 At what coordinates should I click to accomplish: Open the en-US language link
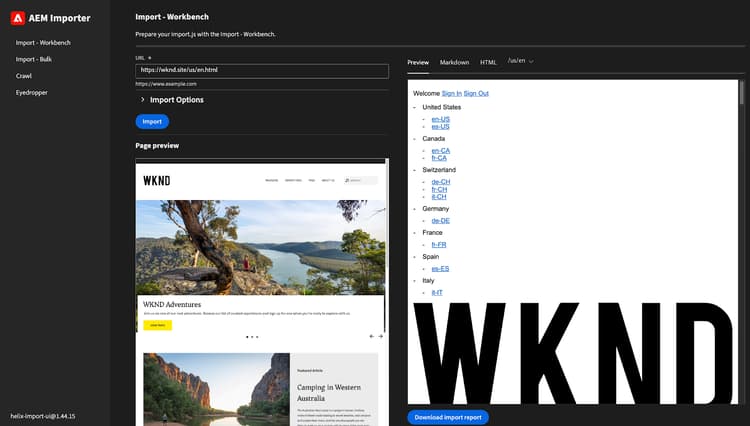coord(441,119)
